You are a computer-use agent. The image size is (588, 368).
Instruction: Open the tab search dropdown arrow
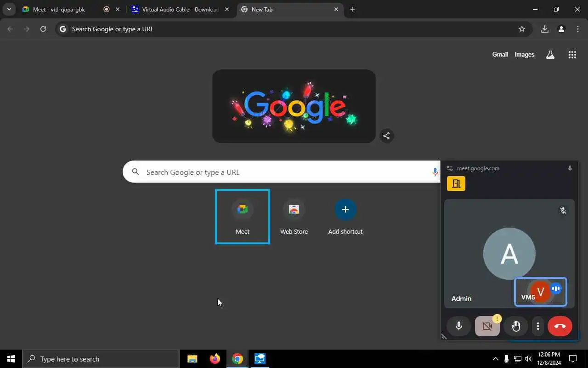click(x=9, y=9)
